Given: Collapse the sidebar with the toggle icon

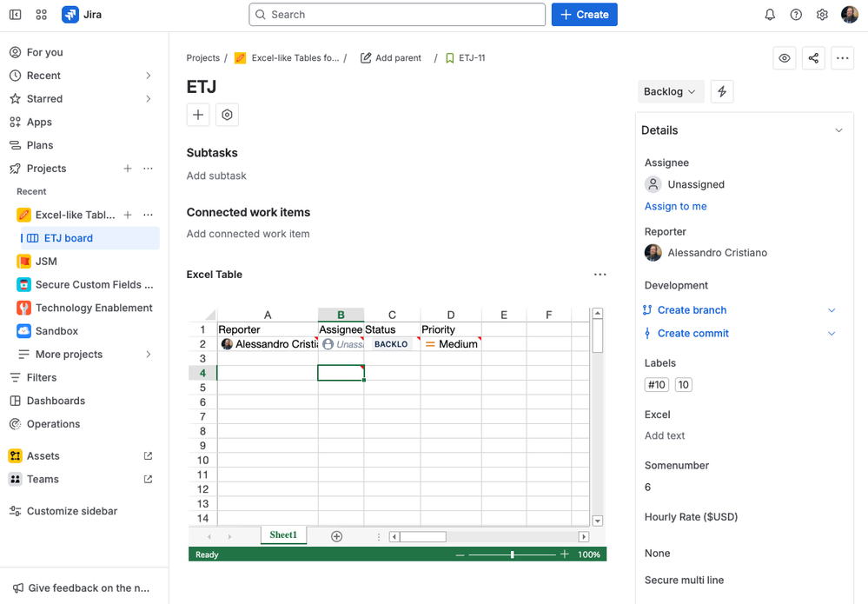Looking at the screenshot, I should (16, 15).
